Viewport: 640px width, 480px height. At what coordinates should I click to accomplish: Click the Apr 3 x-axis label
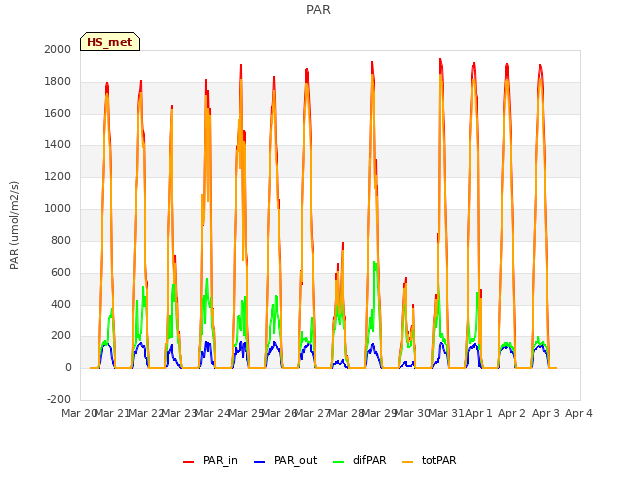(546, 413)
